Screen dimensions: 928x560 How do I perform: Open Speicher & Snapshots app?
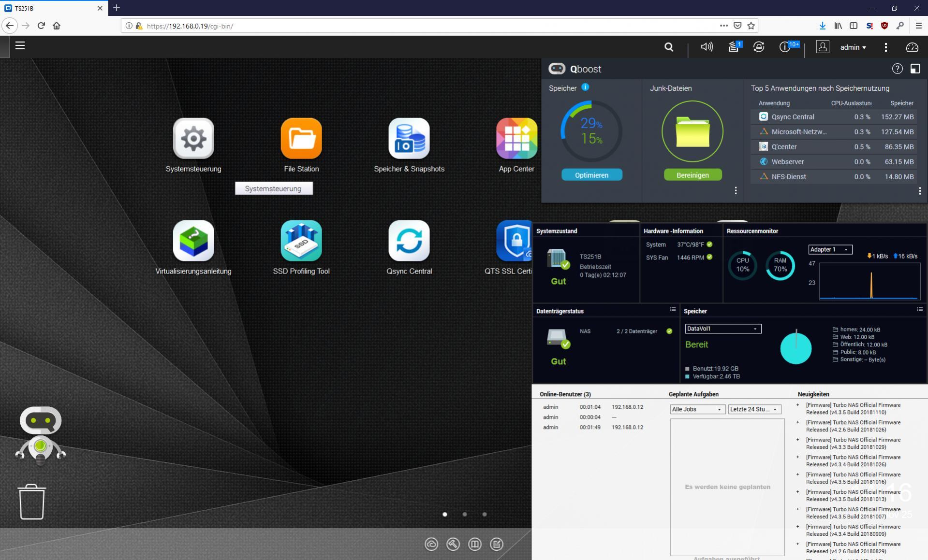point(409,139)
